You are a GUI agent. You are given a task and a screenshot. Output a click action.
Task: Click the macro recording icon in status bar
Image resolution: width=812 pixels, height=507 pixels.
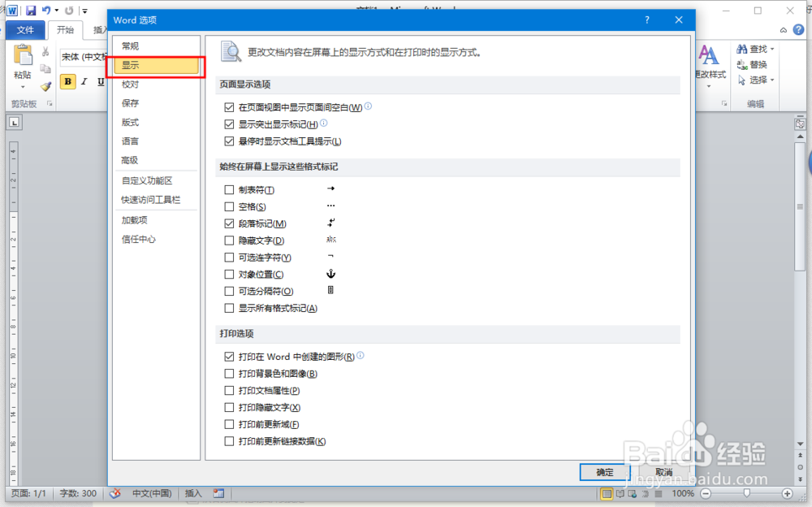point(219,493)
